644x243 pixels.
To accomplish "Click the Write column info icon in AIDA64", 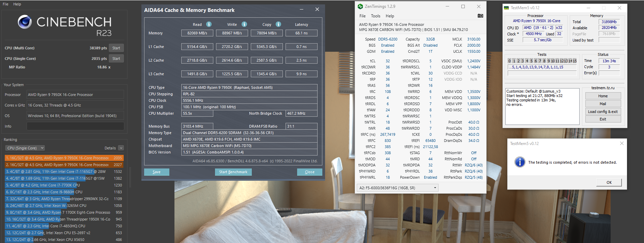I will click(x=244, y=24).
